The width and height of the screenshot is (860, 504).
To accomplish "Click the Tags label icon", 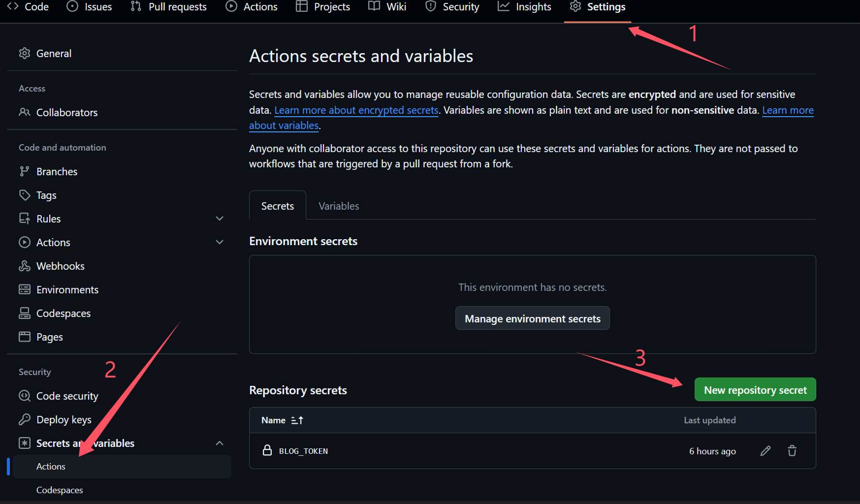I will pyautogui.click(x=25, y=195).
